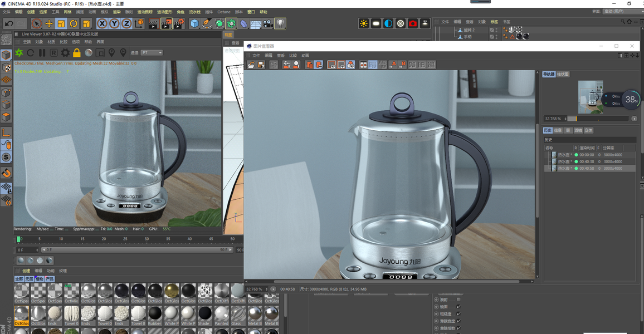Add a Light bulb object
The width and height of the screenshot is (644, 334).
coord(280,23)
